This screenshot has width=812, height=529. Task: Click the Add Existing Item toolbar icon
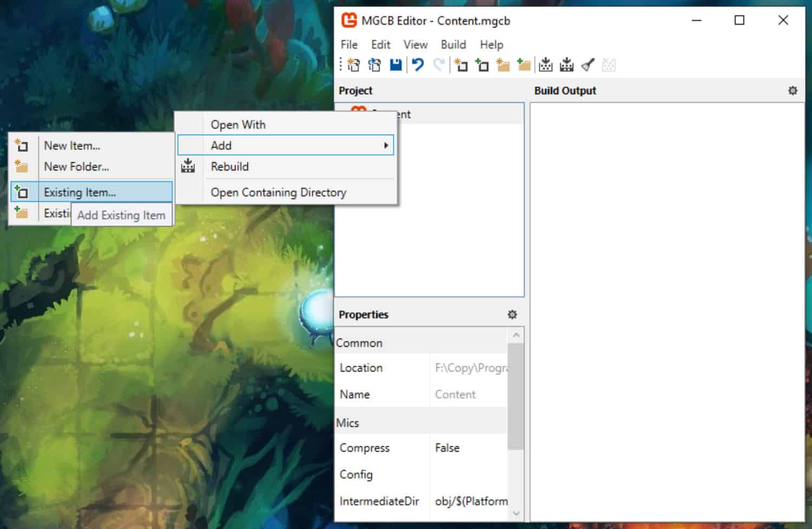pos(482,65)
